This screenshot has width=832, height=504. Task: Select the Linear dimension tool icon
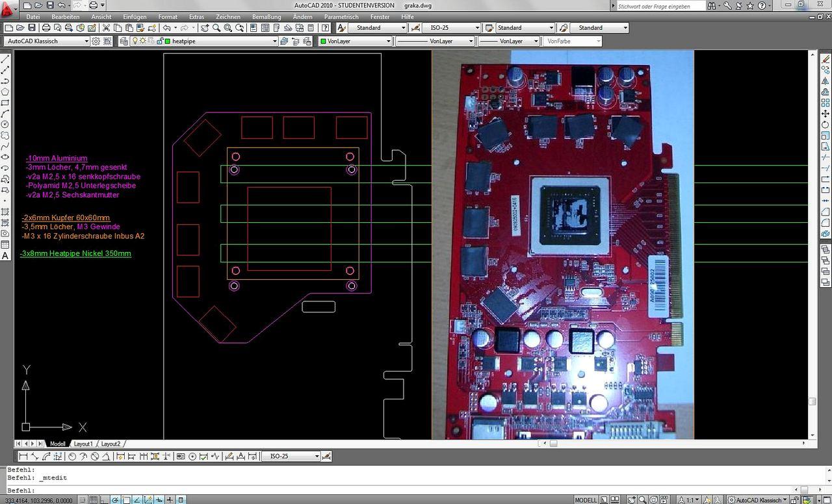(23, 456)
